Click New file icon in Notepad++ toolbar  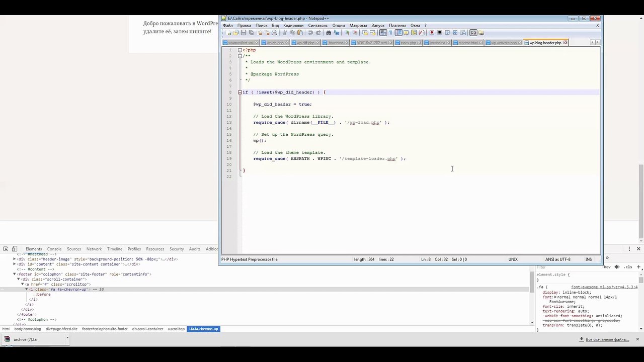tap(228, 33)
